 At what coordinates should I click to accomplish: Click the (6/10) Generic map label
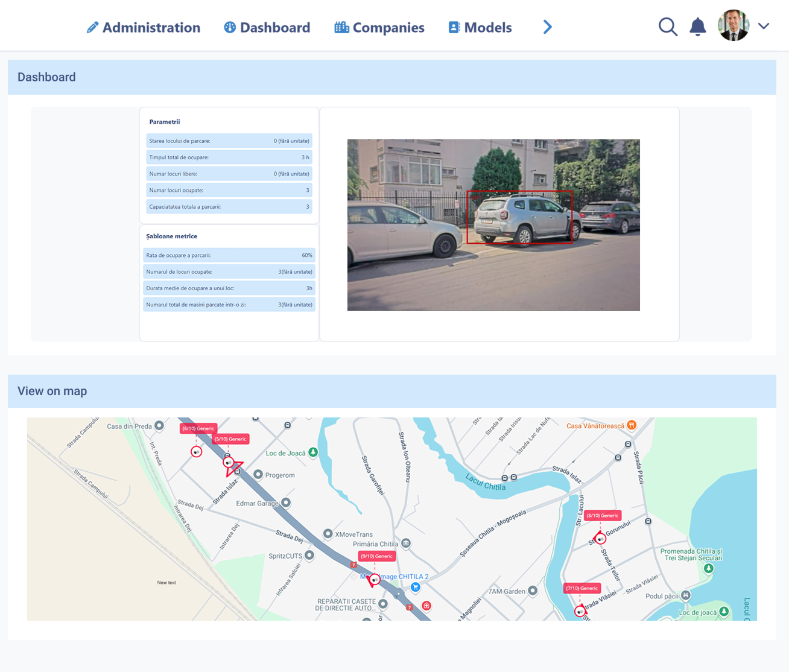tap(198, 428)
